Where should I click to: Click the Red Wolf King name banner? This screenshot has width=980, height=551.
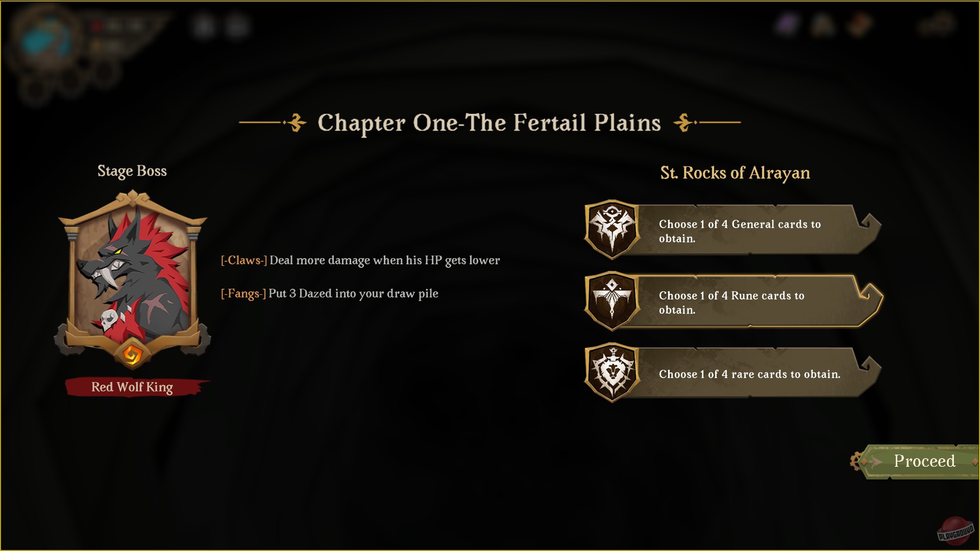click(132, 387)
